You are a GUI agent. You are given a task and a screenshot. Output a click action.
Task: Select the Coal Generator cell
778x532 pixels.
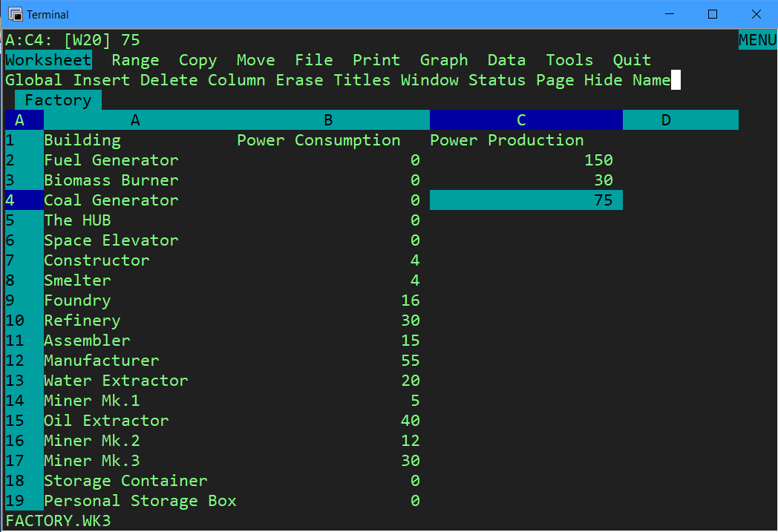pos(111,200)
